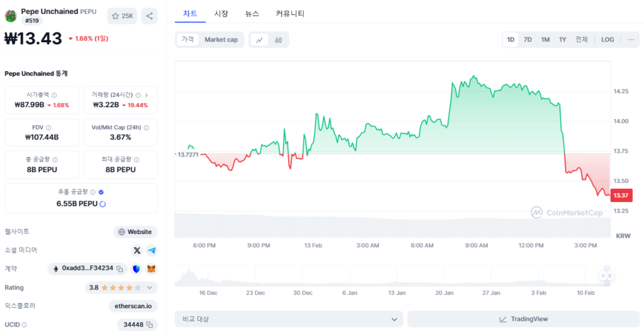Open the 비교 대상 compare dropdown
644x334 pixels.
[x=289, y=319]
